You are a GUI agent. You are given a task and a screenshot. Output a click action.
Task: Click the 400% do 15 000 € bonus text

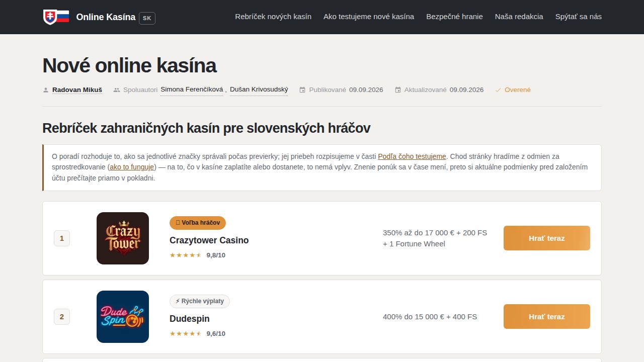tap(430, 317)
